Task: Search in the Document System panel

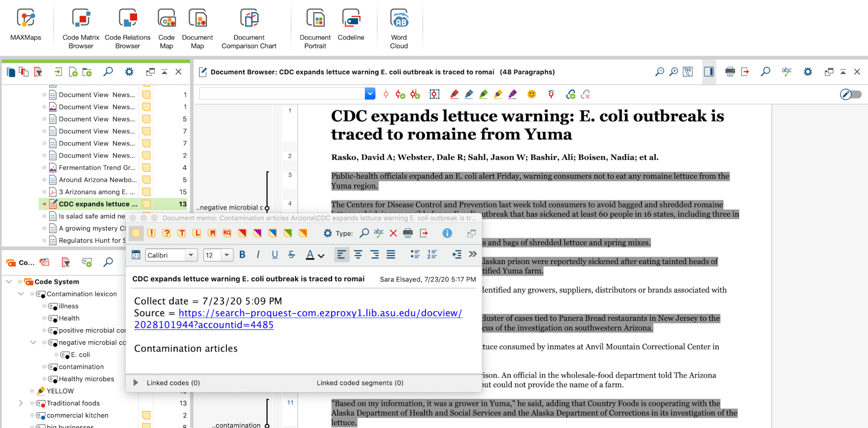Action: [x=108, y=72]
